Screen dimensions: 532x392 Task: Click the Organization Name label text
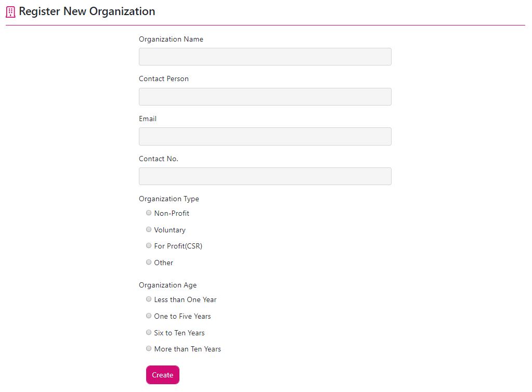click(x=171, y=39)
